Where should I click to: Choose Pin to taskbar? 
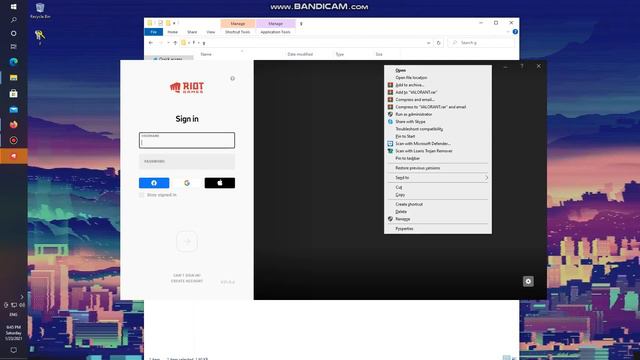point(438,158)
